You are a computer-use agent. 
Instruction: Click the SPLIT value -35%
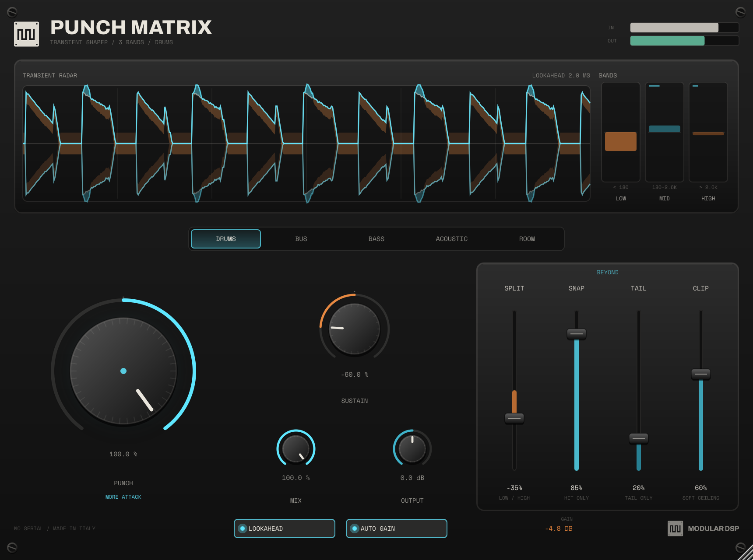(514, 488)
